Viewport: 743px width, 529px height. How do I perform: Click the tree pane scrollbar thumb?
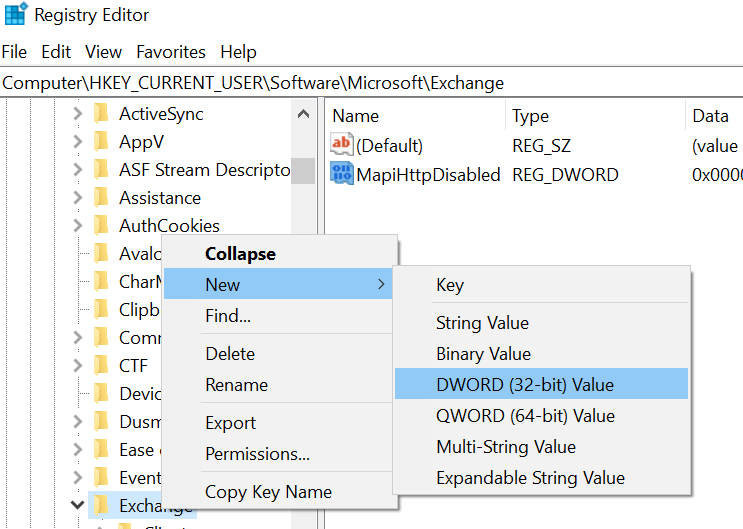(x=303, y=171)
